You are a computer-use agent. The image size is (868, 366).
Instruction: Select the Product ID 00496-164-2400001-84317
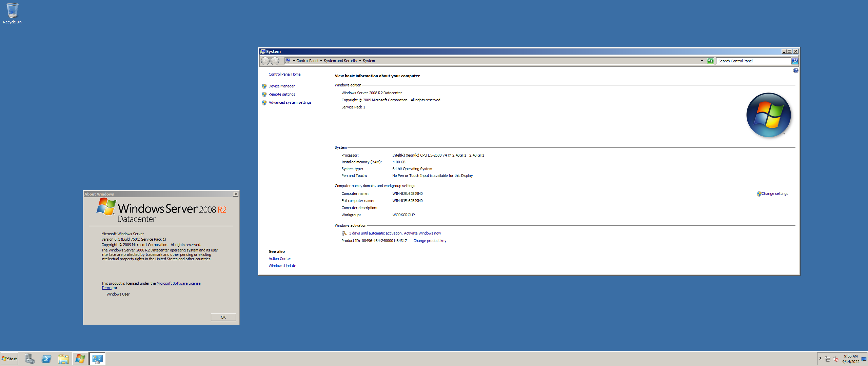pos(384,241)
